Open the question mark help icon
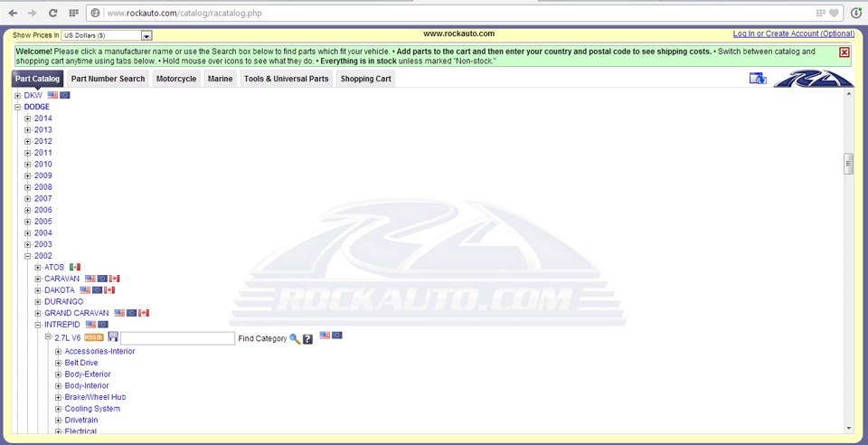 [x=307, y=339]
